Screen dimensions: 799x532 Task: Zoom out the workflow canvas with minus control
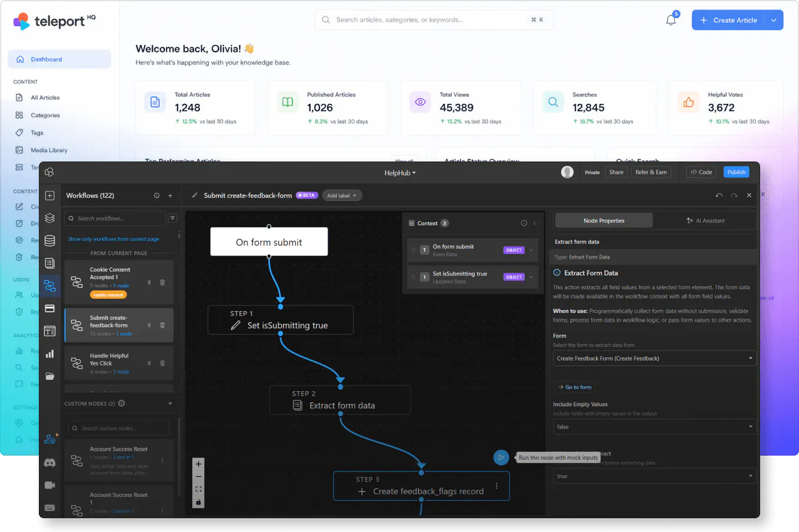tap(198, 477)
